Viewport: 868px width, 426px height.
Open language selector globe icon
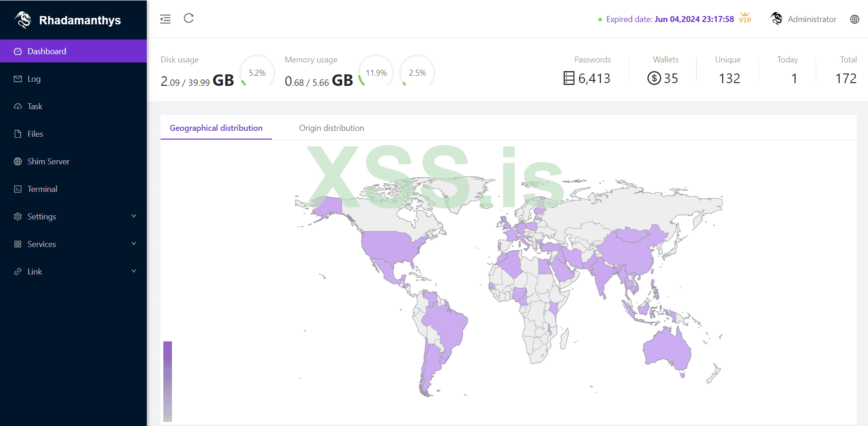[855, 19]
